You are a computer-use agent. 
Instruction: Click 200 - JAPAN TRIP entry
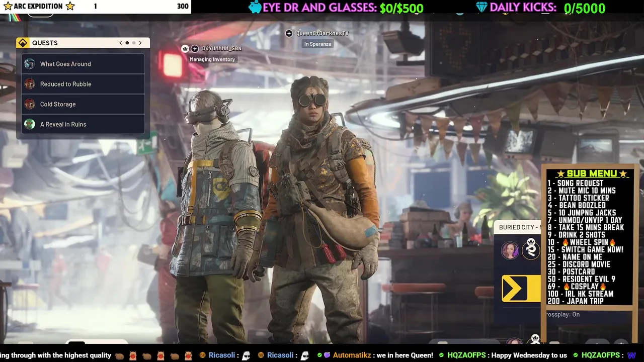[576, 301]
